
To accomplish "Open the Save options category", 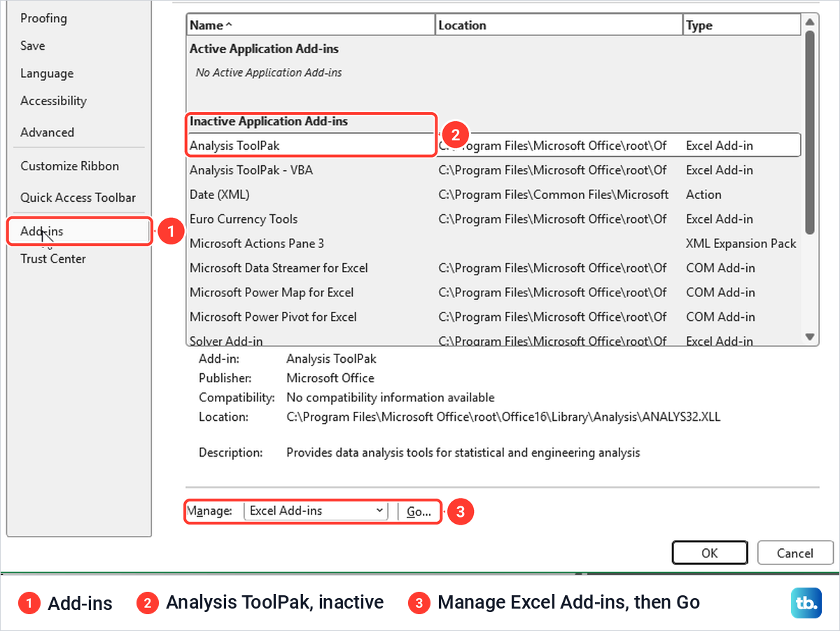I will coord(32,46).
